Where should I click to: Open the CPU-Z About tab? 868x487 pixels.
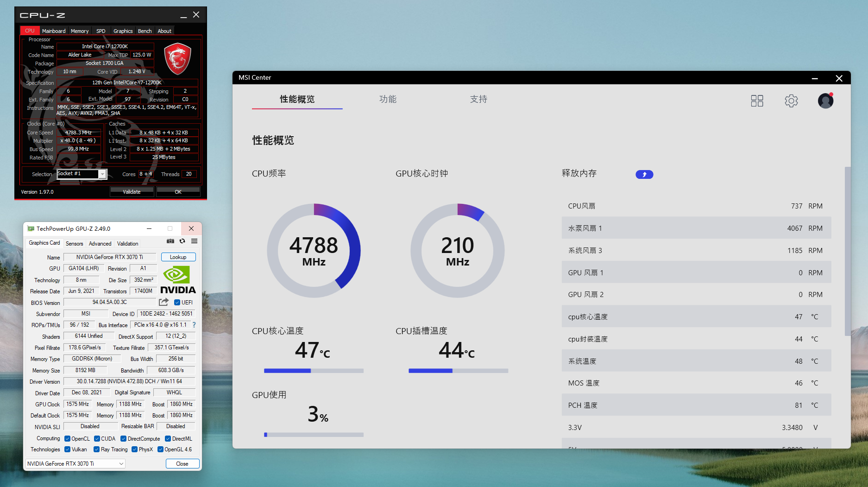tap(164, 31)
